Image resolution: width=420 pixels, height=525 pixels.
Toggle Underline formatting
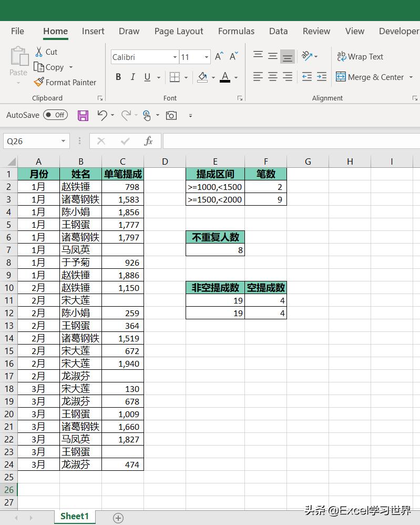147,77
